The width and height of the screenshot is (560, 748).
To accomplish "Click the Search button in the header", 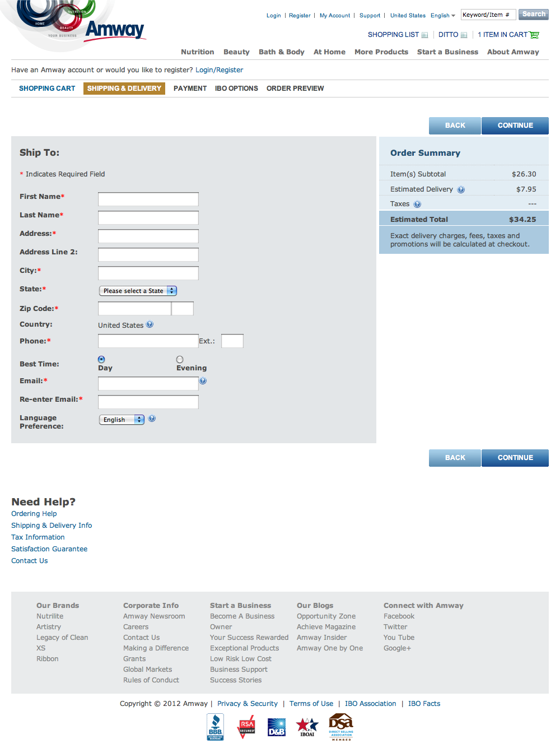I will pyautogui.click(x=533, y=14).
